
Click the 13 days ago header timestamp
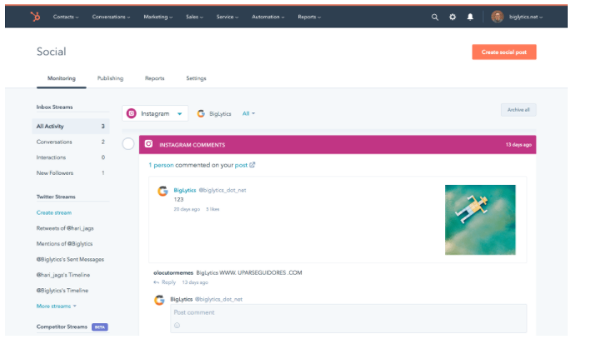[518, 145]
